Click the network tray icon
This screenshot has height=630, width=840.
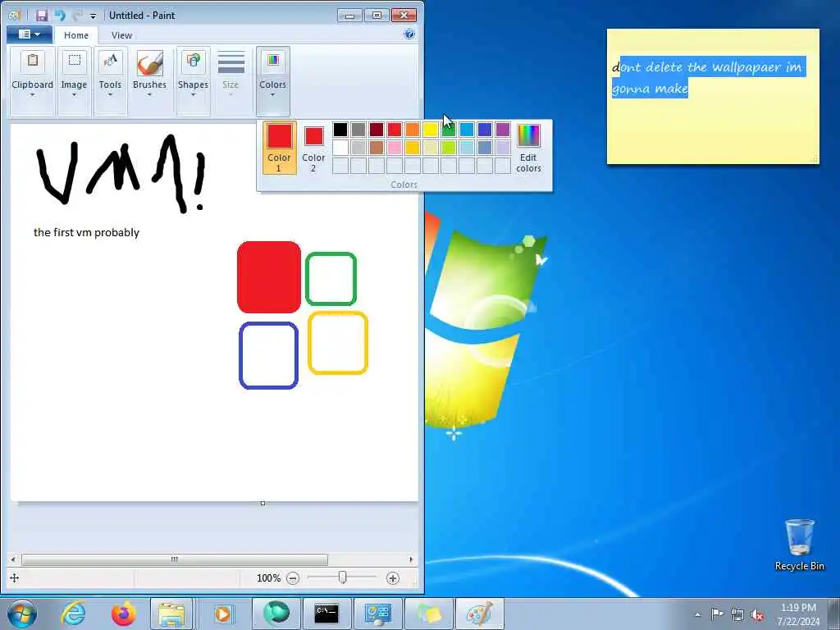[x=737, y=614]
